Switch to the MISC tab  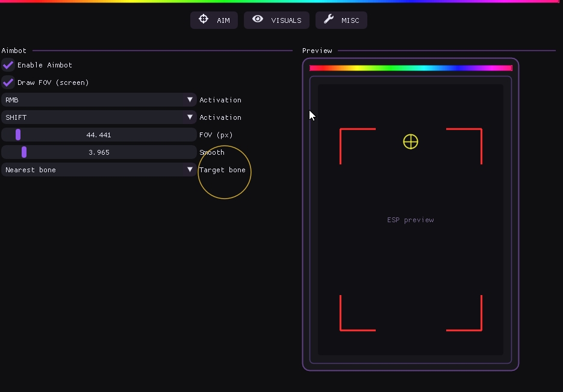point(350,20)
